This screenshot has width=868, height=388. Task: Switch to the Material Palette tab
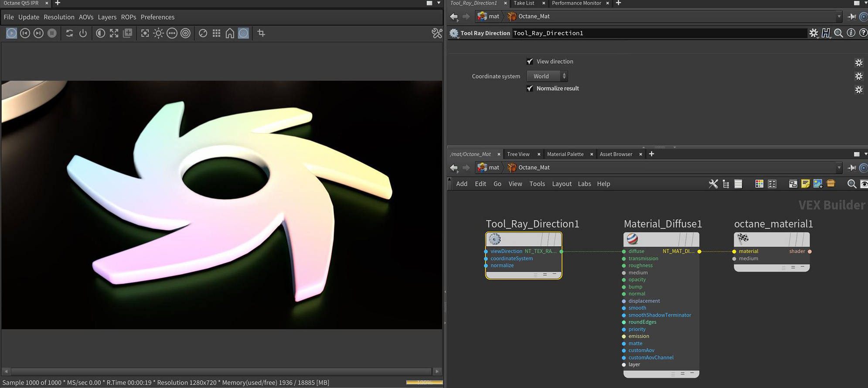point(565,154)
